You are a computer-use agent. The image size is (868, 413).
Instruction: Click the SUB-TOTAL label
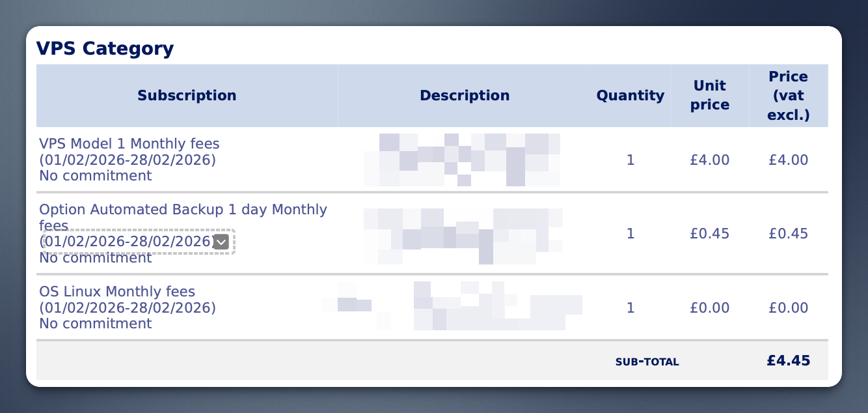(x=647, y=362)
